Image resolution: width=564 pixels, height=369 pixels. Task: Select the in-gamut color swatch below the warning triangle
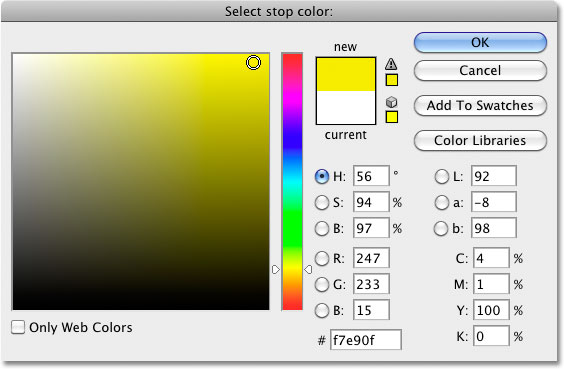coord(392,80)
